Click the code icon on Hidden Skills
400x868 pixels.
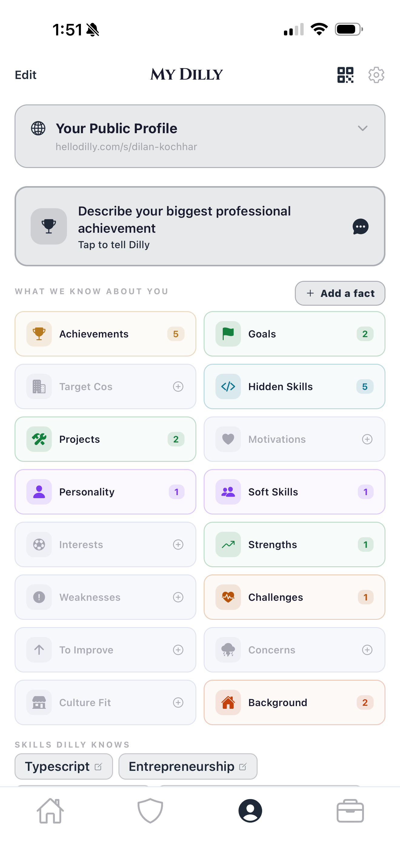[x=228, y=386]
